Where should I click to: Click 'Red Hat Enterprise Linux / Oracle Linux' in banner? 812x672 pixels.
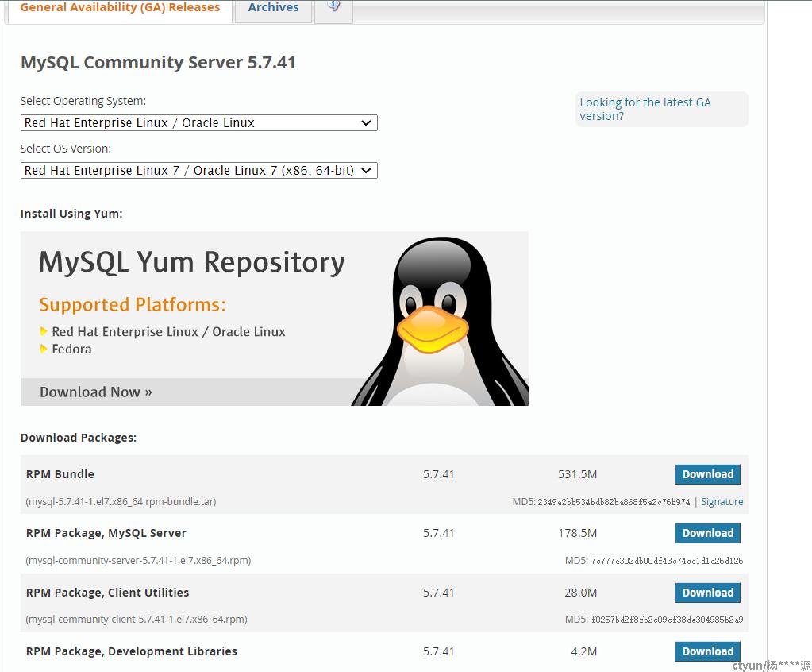[x=168, y=331]
